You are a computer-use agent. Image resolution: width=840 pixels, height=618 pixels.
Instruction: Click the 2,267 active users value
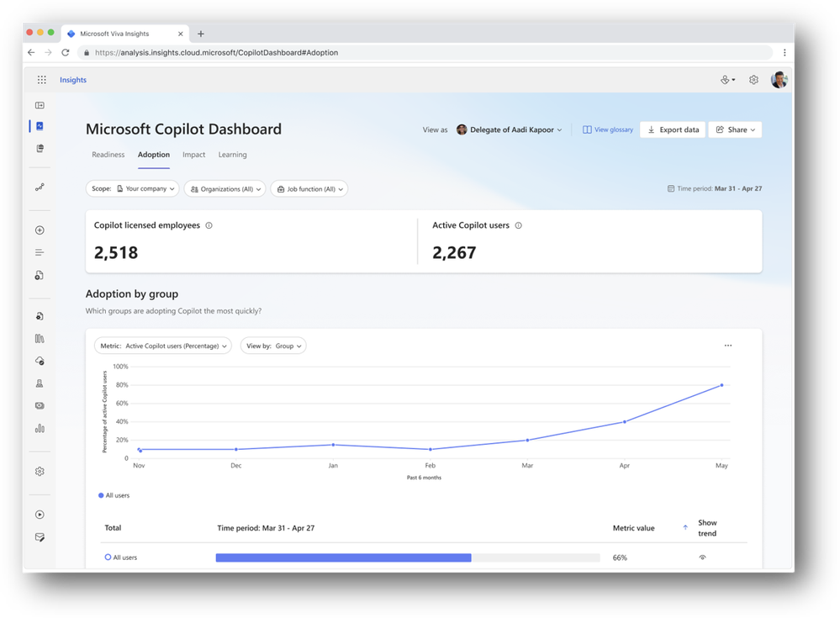coord(454,253)
